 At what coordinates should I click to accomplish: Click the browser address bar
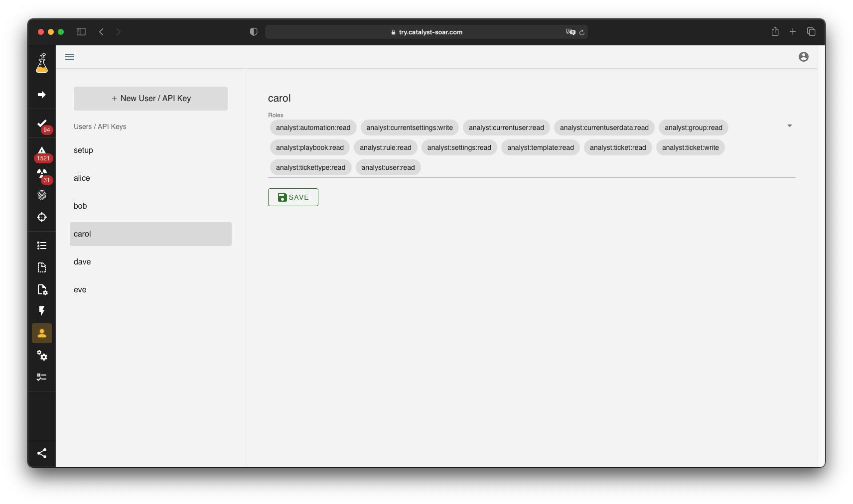click(x=426, y=32)
